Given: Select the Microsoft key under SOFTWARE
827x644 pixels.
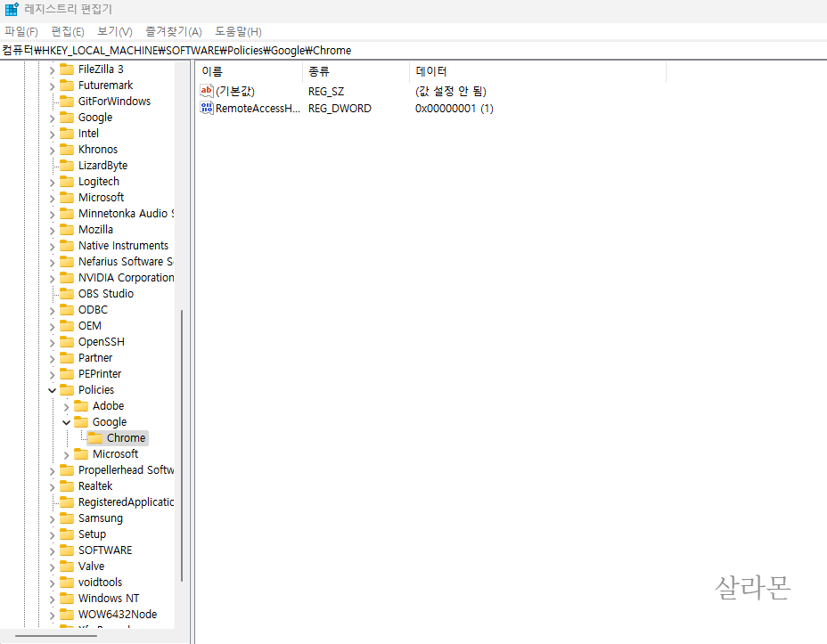Looking at the screenshot, I should (101, 198).
